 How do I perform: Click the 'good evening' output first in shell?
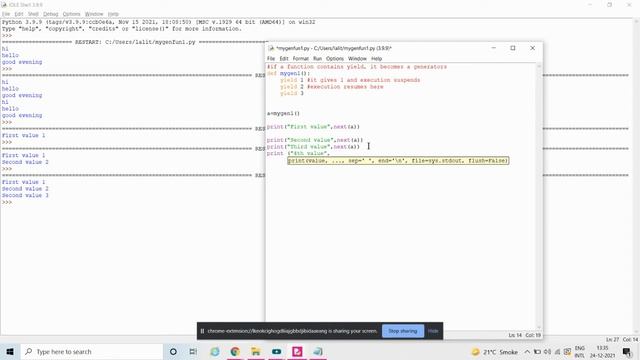click(x=22, y=62)
